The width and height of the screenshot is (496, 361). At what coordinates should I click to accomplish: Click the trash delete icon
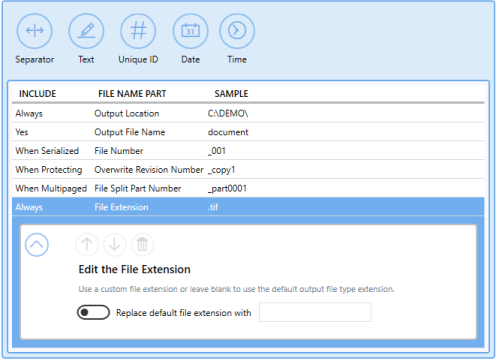142,245
